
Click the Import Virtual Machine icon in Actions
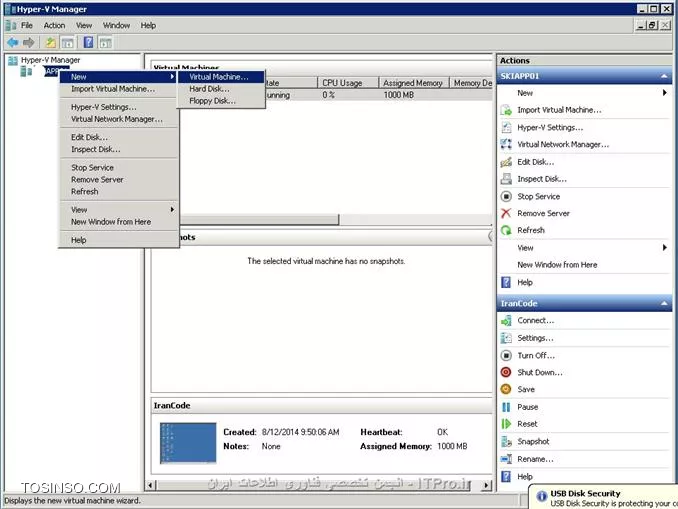[x=506, y=110]
